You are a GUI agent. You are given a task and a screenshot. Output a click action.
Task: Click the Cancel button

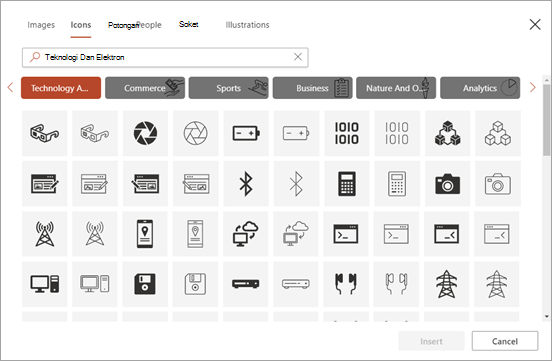click(505, 341)
